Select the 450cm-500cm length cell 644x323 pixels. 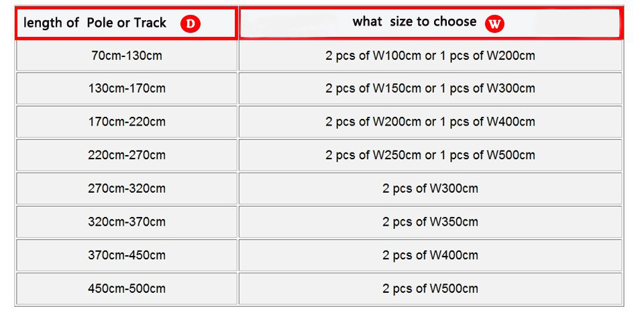pyautogui.click(x=127, y=288)
